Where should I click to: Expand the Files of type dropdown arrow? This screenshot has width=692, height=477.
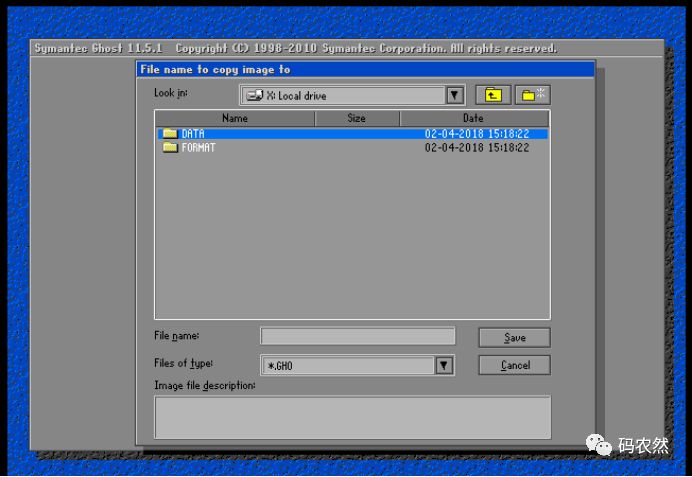(x=444, y=365)
